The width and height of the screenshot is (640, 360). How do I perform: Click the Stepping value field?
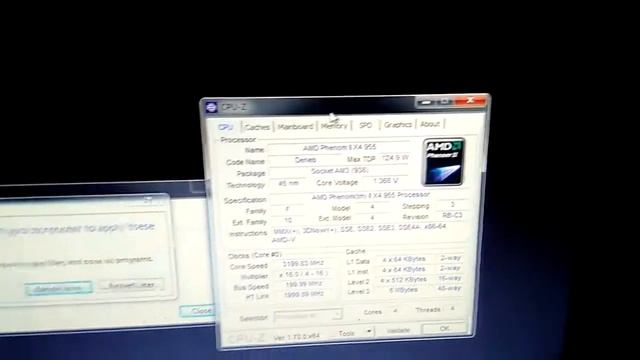452,204
